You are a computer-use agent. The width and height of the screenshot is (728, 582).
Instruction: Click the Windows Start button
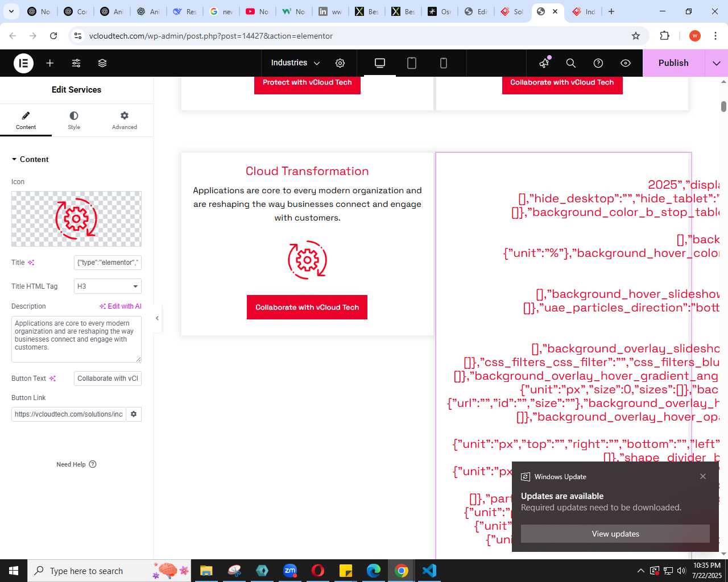click(x=14, y=571)
